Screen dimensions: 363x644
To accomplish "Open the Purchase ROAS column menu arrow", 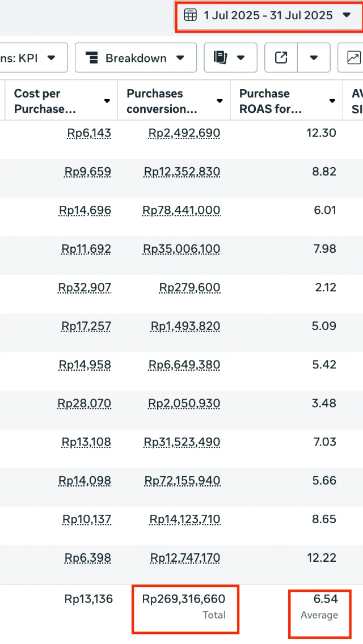I will click(x=332, y=101).
